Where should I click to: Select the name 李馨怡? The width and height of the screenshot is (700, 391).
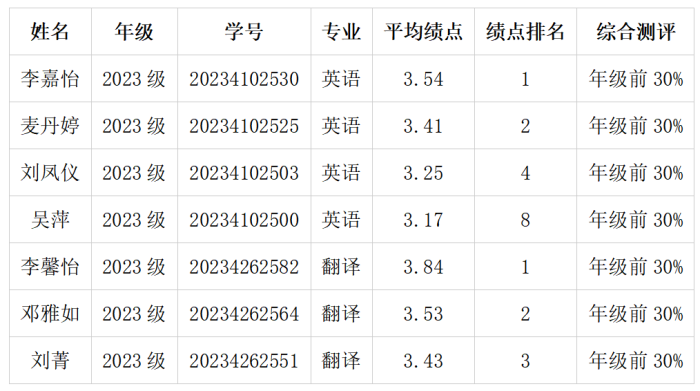pos(50,267)
